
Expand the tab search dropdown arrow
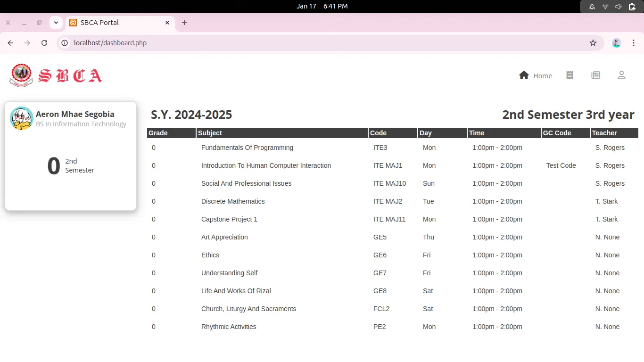click(56, 23)
